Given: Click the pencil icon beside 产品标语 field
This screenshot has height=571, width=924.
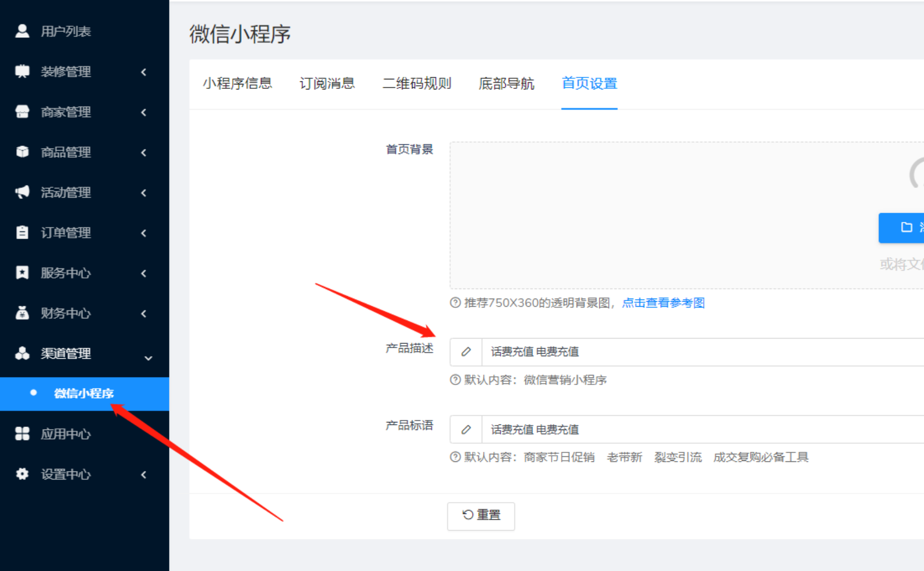Looking at the screenshot, I should (466, 430).
